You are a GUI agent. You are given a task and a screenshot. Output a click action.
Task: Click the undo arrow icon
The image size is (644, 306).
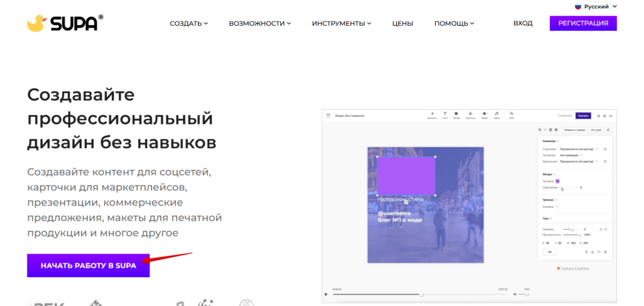[540, 130]
